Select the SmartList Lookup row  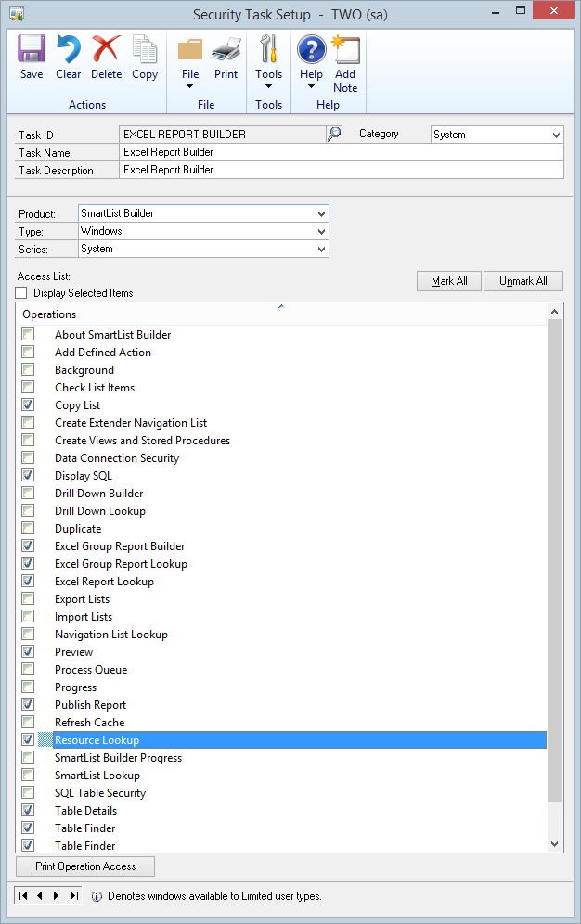pos(281,775)
